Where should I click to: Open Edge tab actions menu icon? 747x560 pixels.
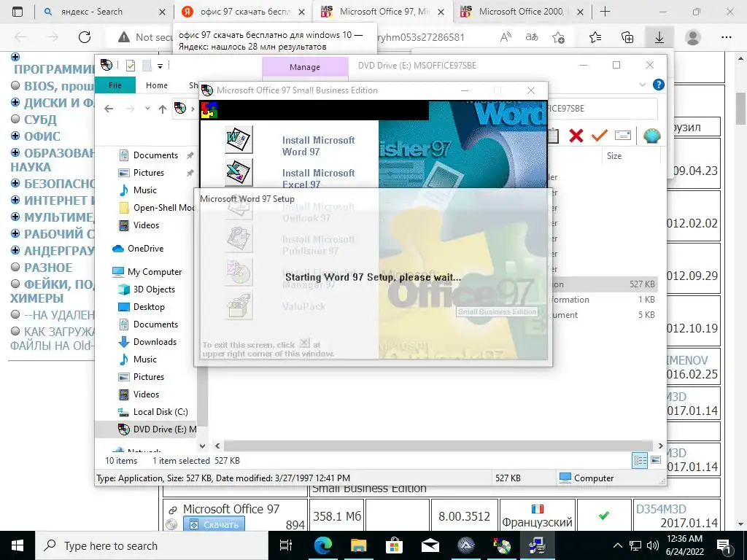point(18,12)
